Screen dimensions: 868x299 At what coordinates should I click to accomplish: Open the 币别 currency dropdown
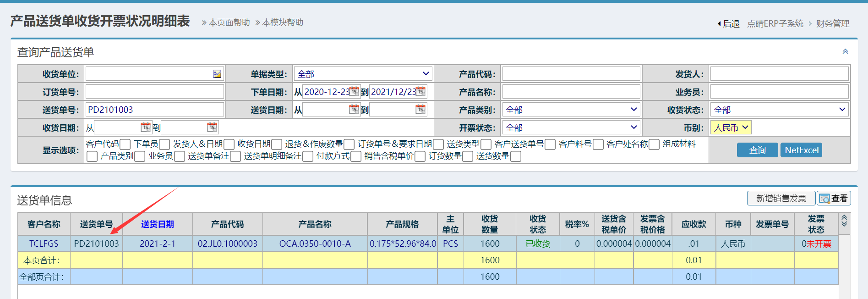(x=731, y=127)
